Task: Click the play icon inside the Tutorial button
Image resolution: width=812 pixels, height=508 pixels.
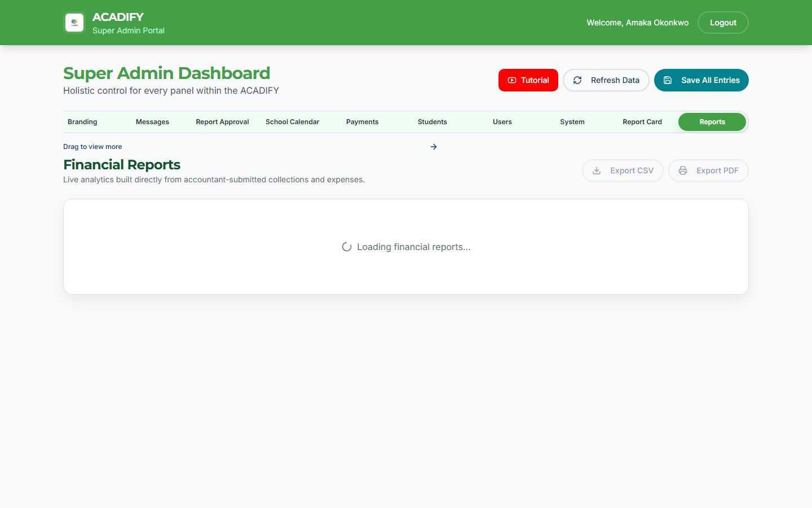Action: click(512, 80)
